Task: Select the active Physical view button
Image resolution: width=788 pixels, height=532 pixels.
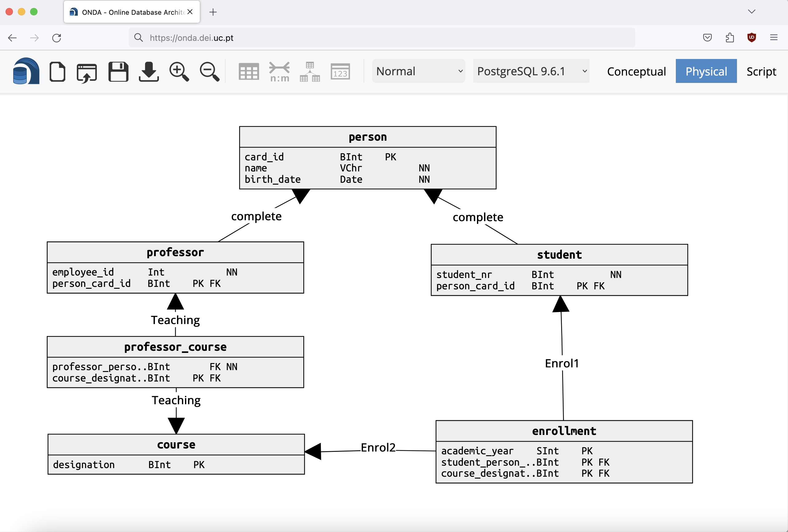Action: [706, 71]
